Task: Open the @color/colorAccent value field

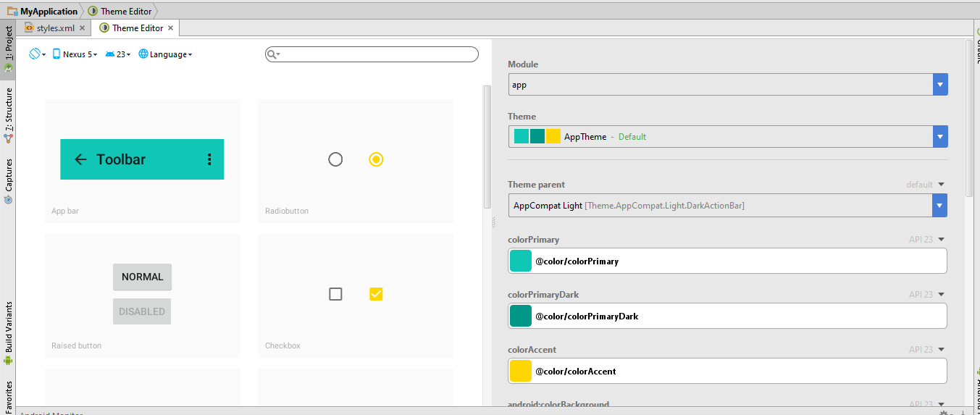Action: pos(728,371)
